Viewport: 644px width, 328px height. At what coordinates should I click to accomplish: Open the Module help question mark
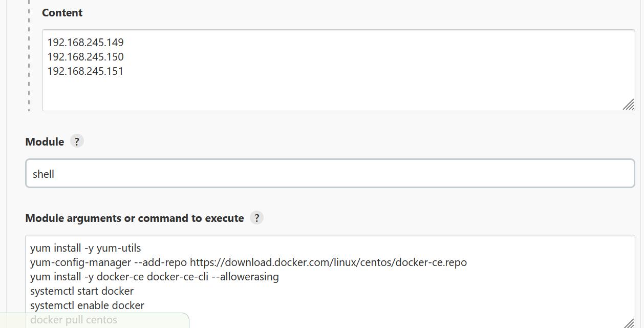[77, 141]
